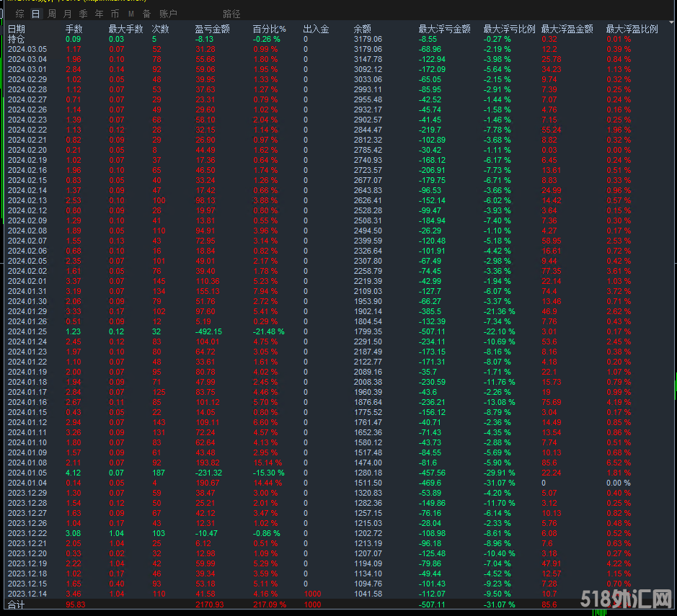
Task: Switch to the M tab
Action: tap(130, 14)
